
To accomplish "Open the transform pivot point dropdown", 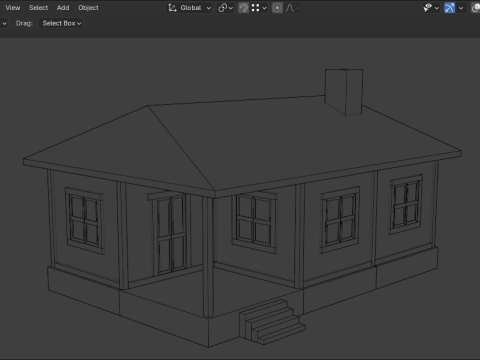I will tap(226, 8).
